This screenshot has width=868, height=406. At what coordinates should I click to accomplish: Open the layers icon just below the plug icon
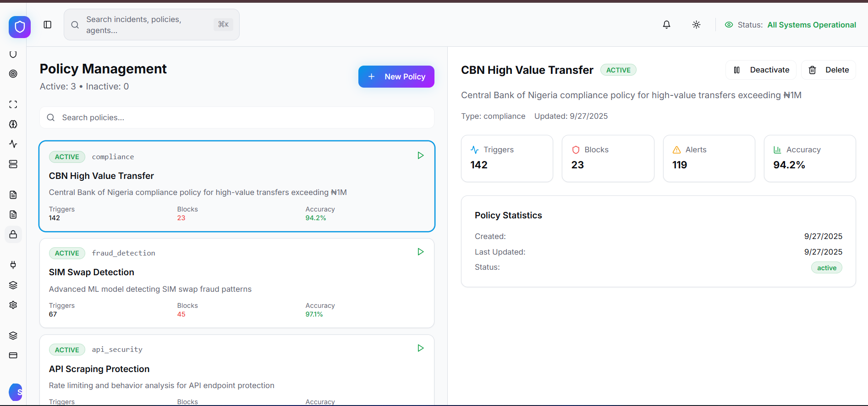pos(13,285)
